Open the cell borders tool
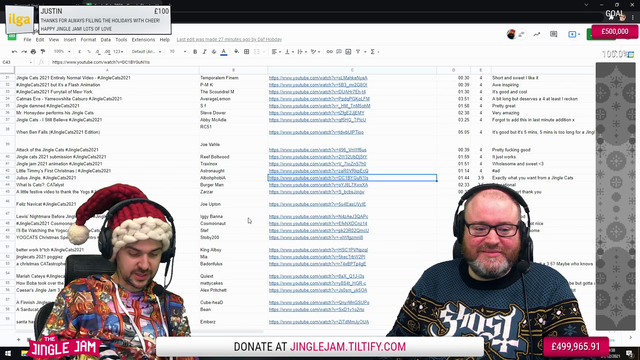The width and height of the screenshot is (640, 360). click(247, 52)
